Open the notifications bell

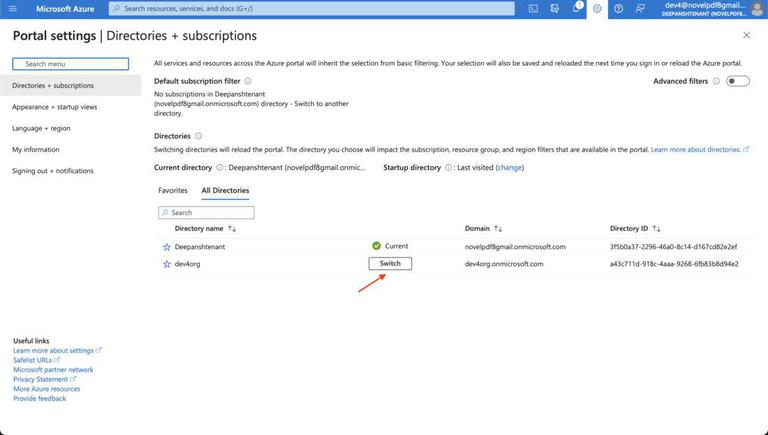(576, 8)
